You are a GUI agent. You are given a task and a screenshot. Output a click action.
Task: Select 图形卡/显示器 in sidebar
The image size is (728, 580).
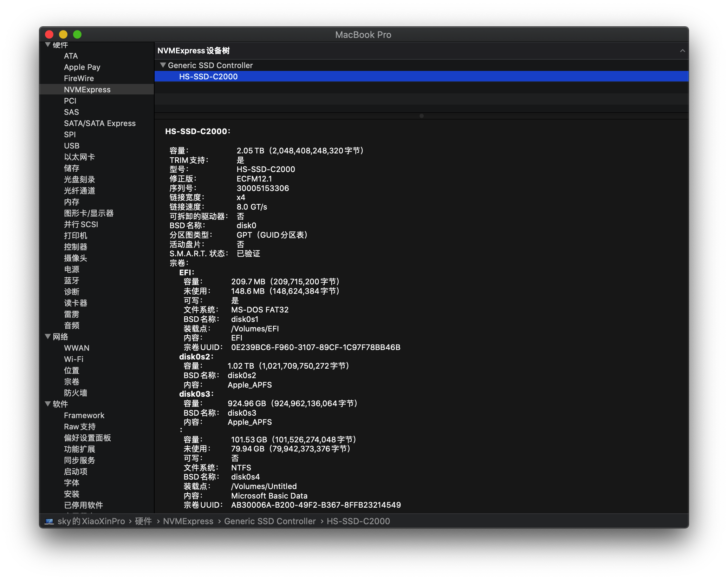(89, 213)
